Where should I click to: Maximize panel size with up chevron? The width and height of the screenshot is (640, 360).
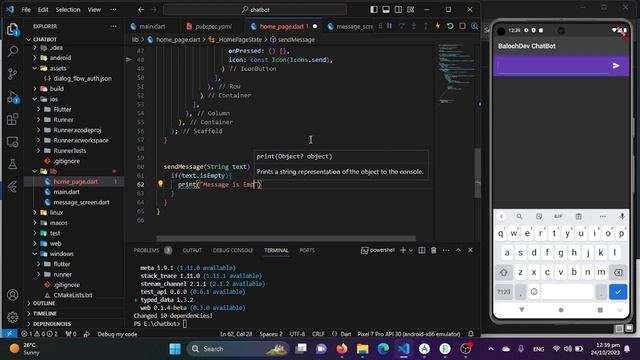coord(458,250)
